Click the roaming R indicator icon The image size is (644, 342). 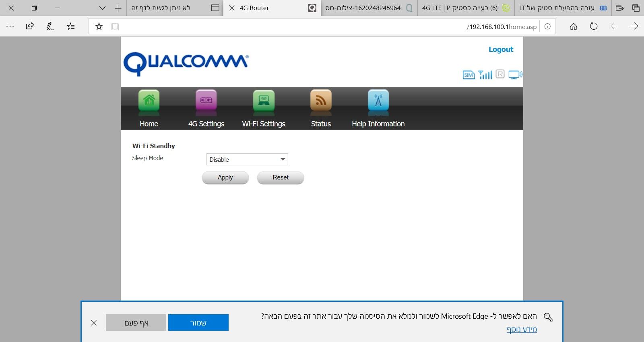coord(500,74)
